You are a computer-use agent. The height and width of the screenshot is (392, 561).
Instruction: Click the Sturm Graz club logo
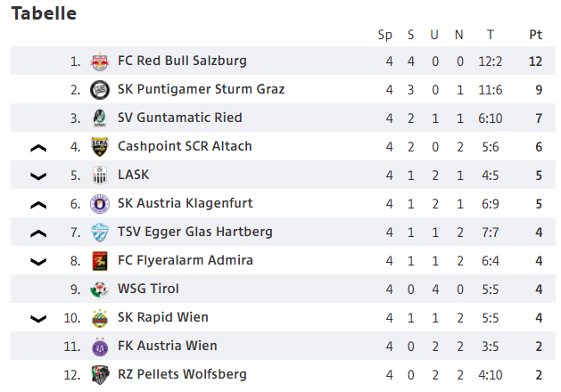(100, 89)
